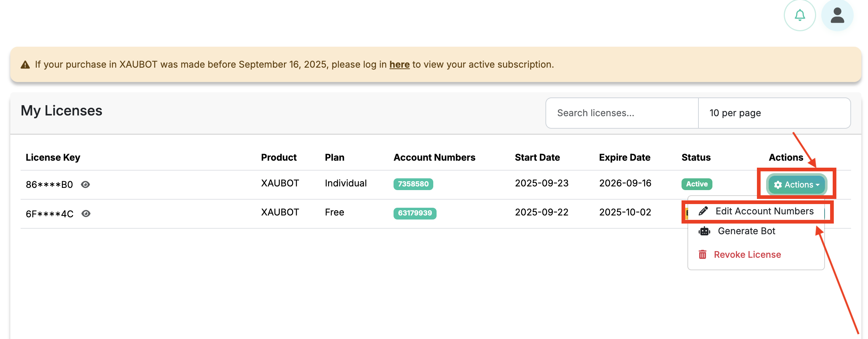Follow the 'here' link in the banner
868x339 pixels.
399,64
